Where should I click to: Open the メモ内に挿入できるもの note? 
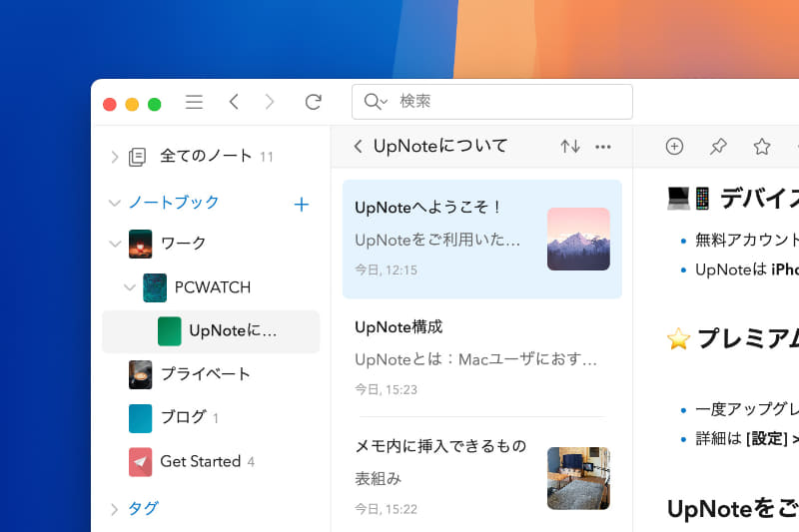(482, 477)
